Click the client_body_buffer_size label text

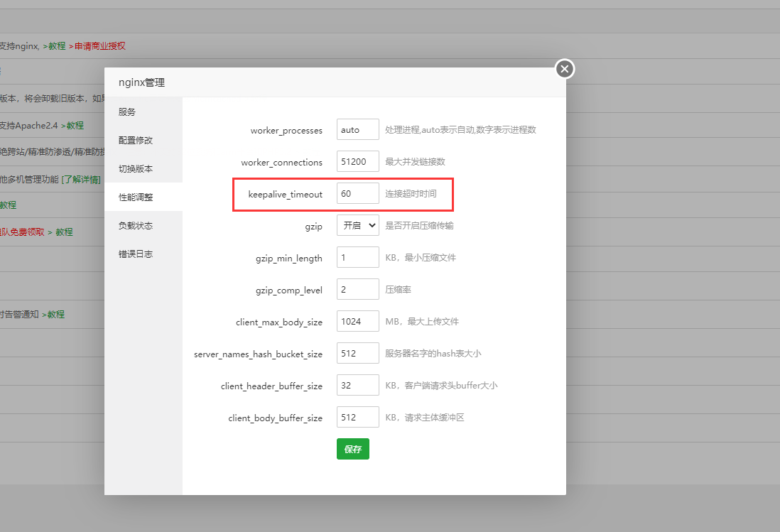[x=275, y=418]
